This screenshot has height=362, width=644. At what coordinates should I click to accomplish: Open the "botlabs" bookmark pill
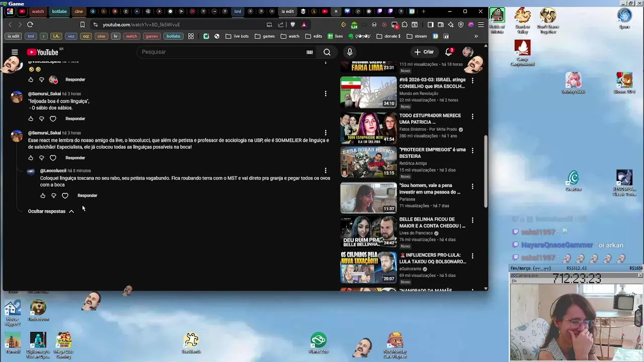pyautogui.click(x=174, y=36)
